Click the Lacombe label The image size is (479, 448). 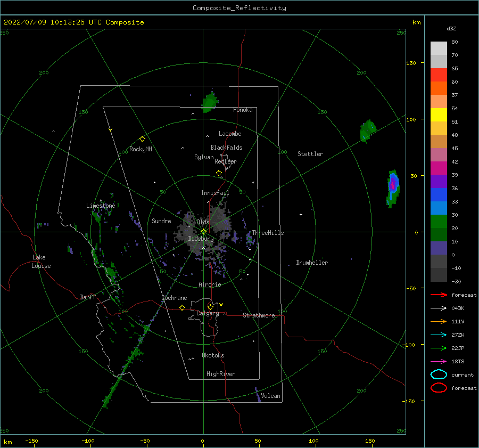pos(230,134)
